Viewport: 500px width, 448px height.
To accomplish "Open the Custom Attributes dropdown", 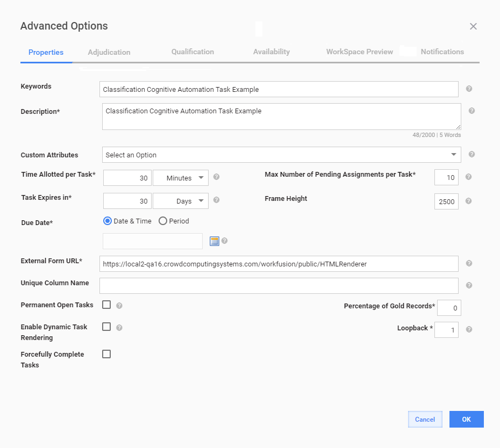I will [x=282, y=155].
